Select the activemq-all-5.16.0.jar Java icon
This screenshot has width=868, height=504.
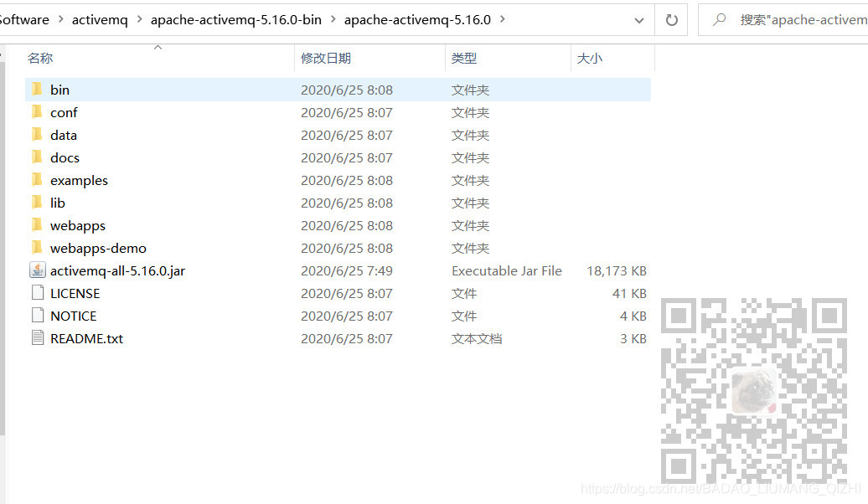point(37,270)
